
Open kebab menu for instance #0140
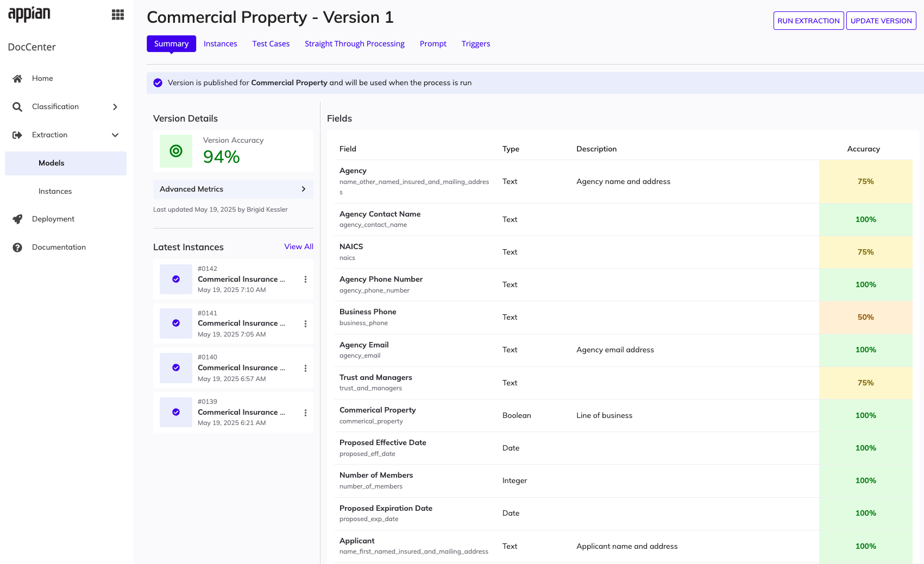(305, 368)
